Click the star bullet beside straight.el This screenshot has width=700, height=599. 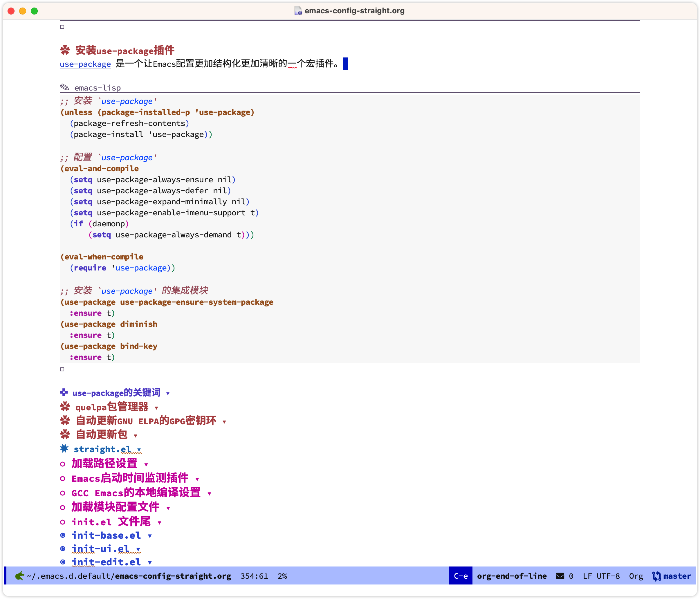coord(64,448)
